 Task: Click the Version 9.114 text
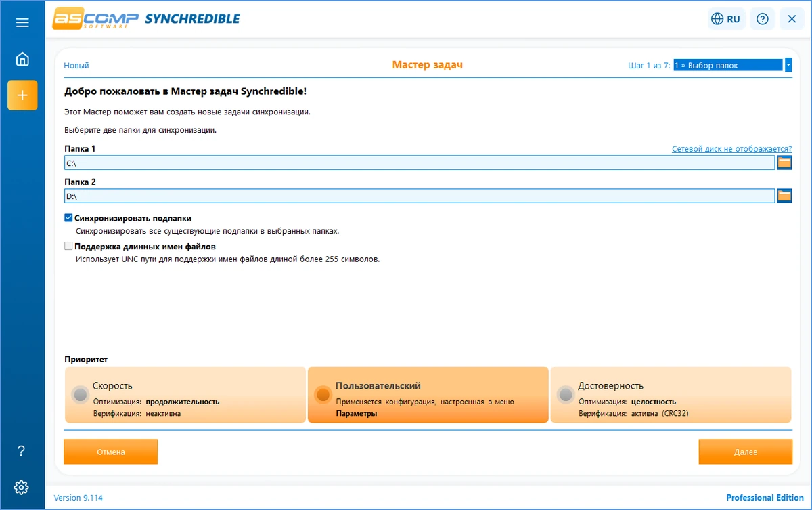[78, 498]
